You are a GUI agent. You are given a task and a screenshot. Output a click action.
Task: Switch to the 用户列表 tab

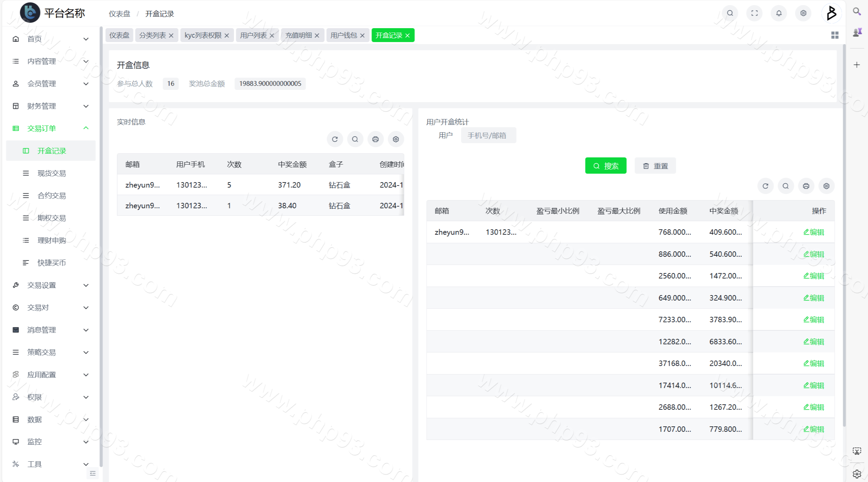253,35
